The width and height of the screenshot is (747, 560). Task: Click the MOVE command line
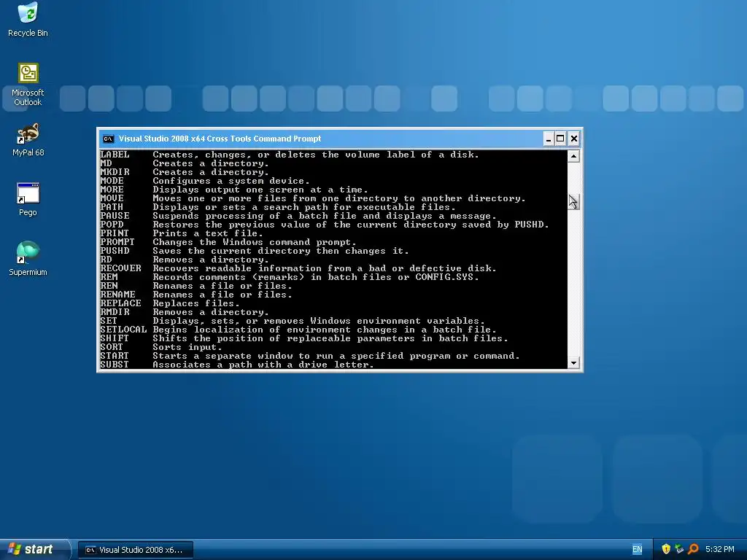click(313, 198)
